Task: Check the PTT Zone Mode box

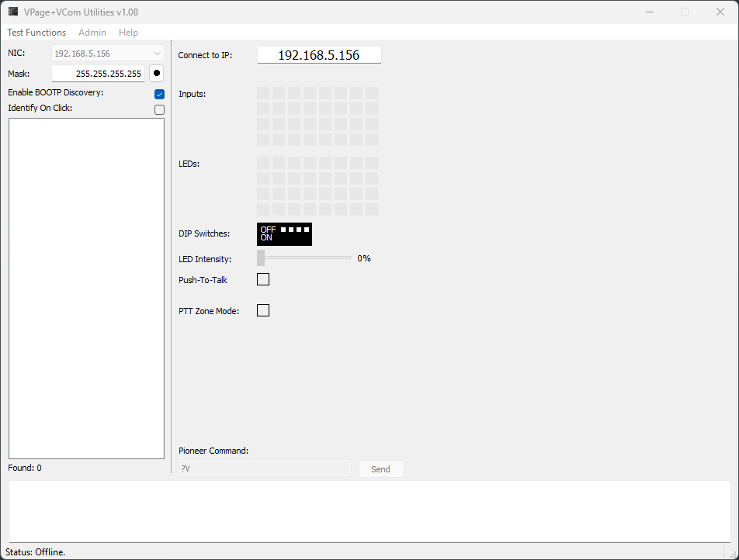Action: 263,310
